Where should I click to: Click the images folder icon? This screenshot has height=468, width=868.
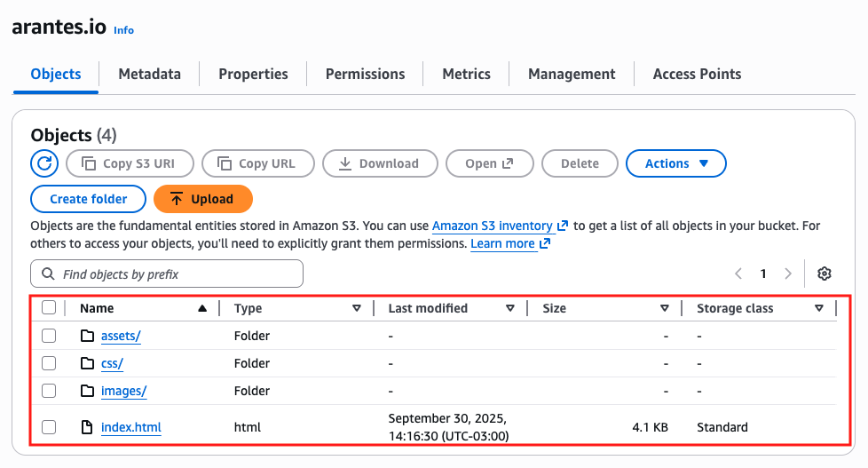[87, 391]
